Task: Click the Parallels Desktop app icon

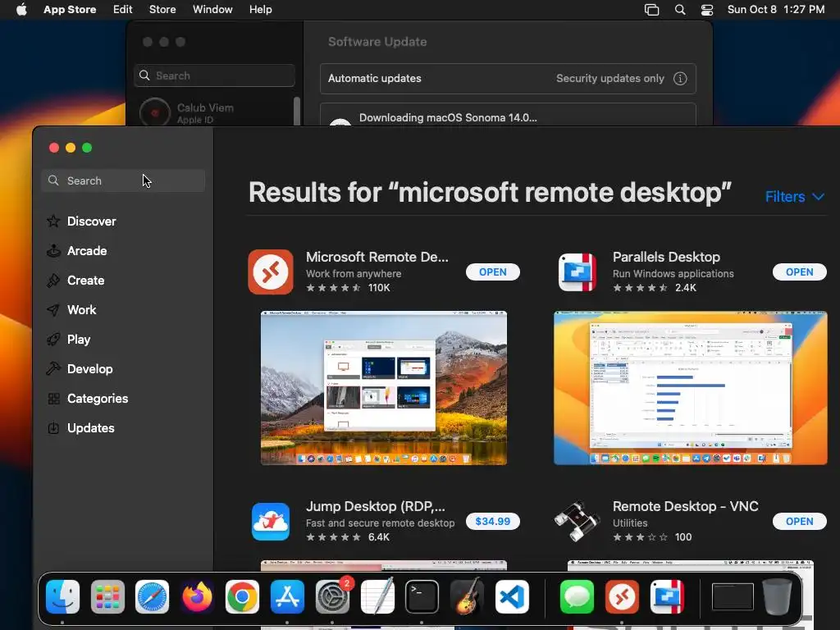Action: 577,272
